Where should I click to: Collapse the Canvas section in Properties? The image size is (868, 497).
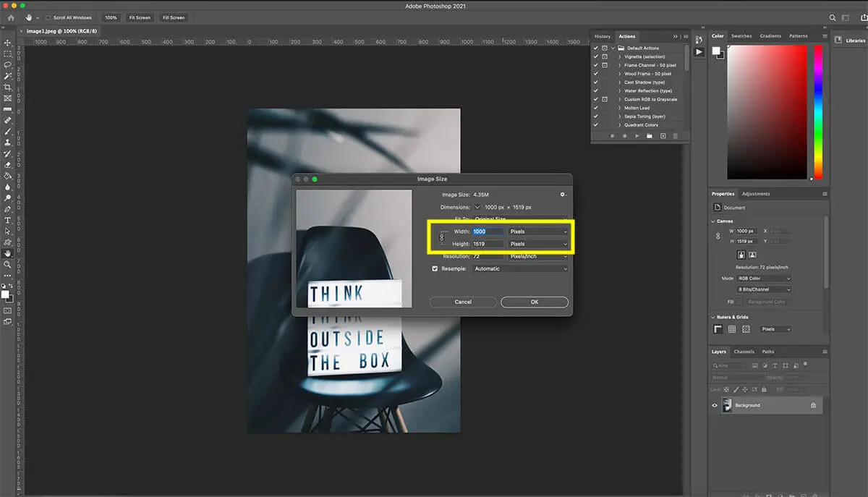pos(713,221)
